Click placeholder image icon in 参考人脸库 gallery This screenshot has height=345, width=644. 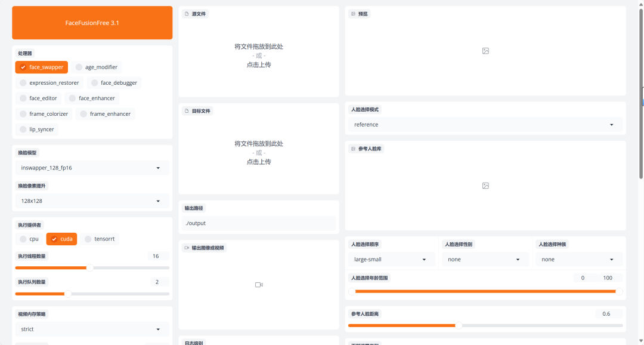pyautogui.click(x=485, y=186)
